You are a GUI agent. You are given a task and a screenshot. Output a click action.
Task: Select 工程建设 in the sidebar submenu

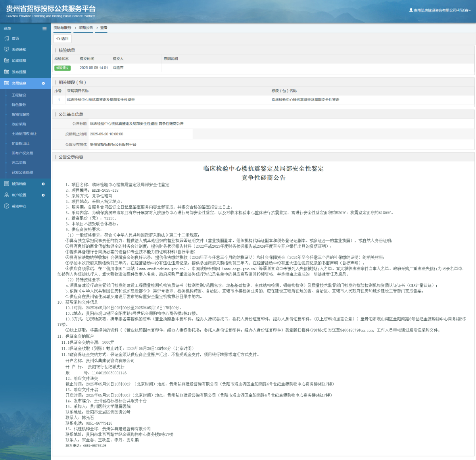click(19, 95)
